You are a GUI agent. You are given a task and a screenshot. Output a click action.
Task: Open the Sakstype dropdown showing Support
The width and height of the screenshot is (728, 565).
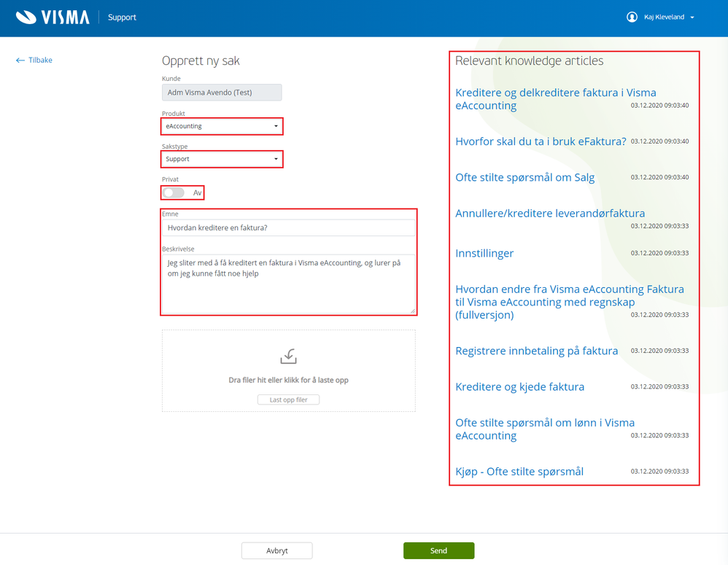pos(222,159)
